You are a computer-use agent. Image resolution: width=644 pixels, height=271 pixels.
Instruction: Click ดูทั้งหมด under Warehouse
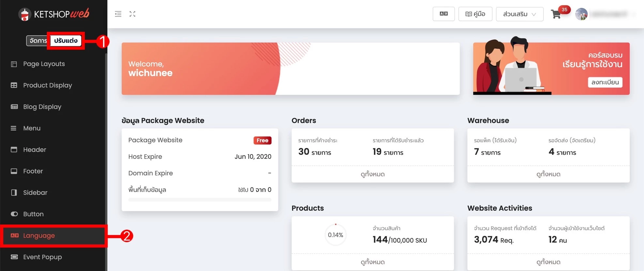click(548, 174)
